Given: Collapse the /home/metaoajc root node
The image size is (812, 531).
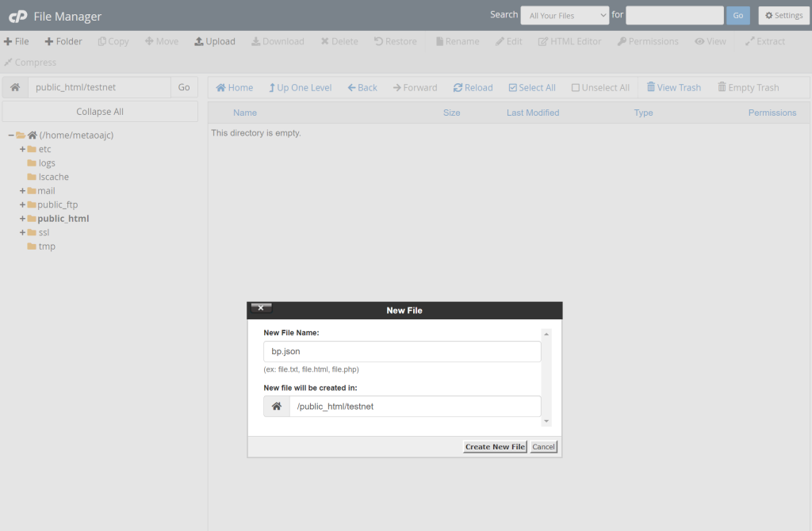Looking at the screenshot, I should 11,135.
